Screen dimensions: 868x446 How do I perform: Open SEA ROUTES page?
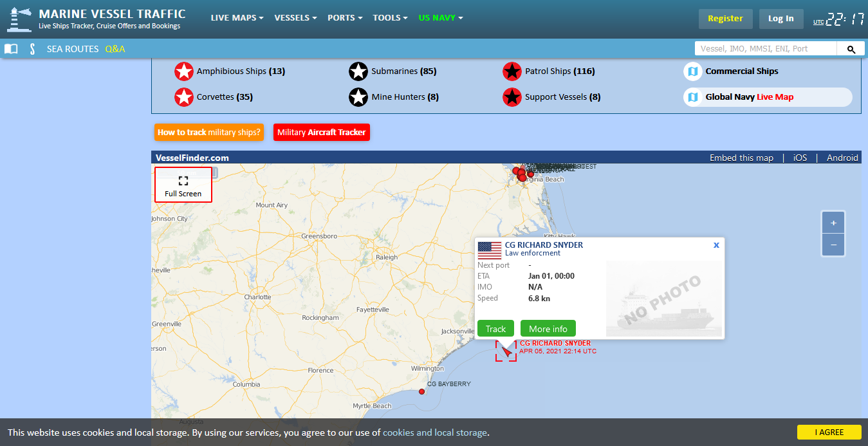[73, 49]
